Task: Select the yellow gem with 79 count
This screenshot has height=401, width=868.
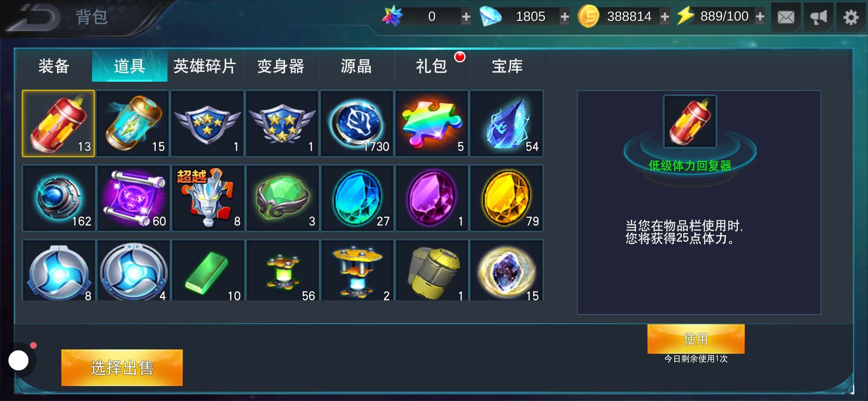Action: (x=507, y=198)
